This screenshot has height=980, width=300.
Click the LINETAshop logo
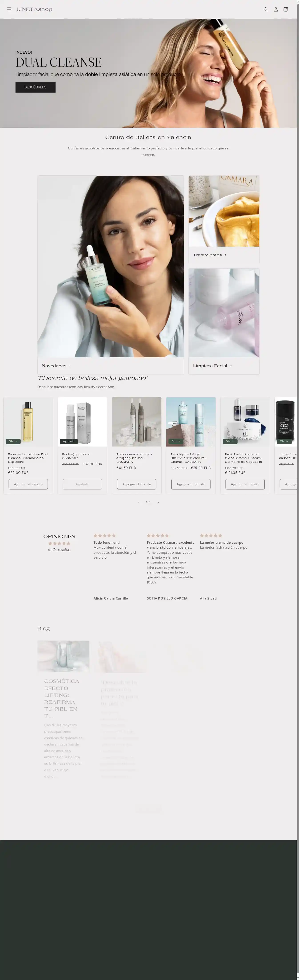pos(34,10)
